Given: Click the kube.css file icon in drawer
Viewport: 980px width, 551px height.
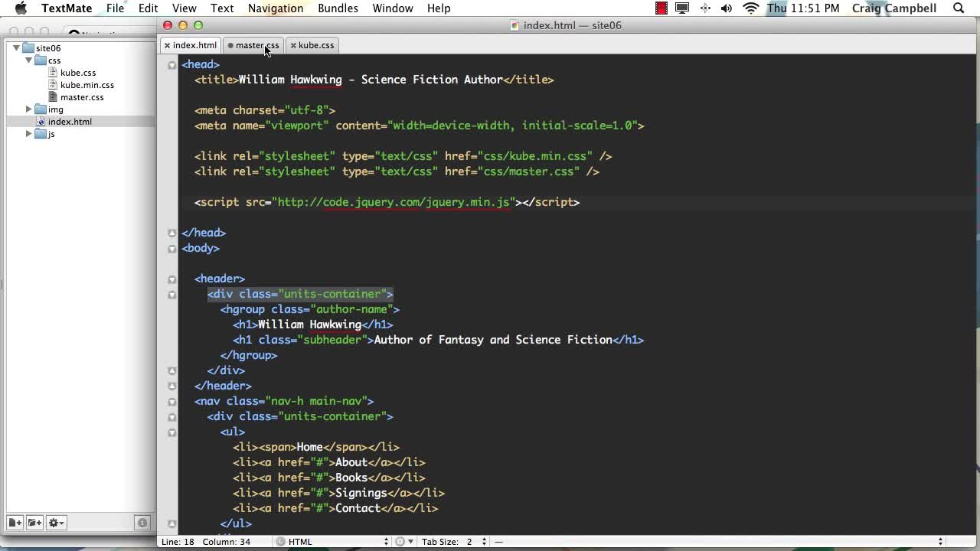Looking at the screenshot, I should (x=53, y=73).
